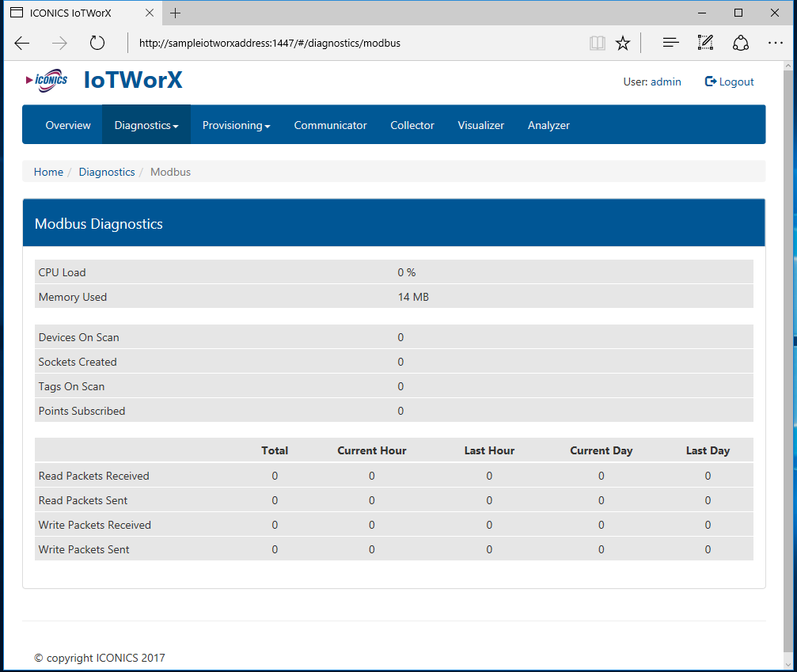Screen dimensions: 797x672
Task: Click the page vertical scrollbar up arrow
Action: coord(788,66)
